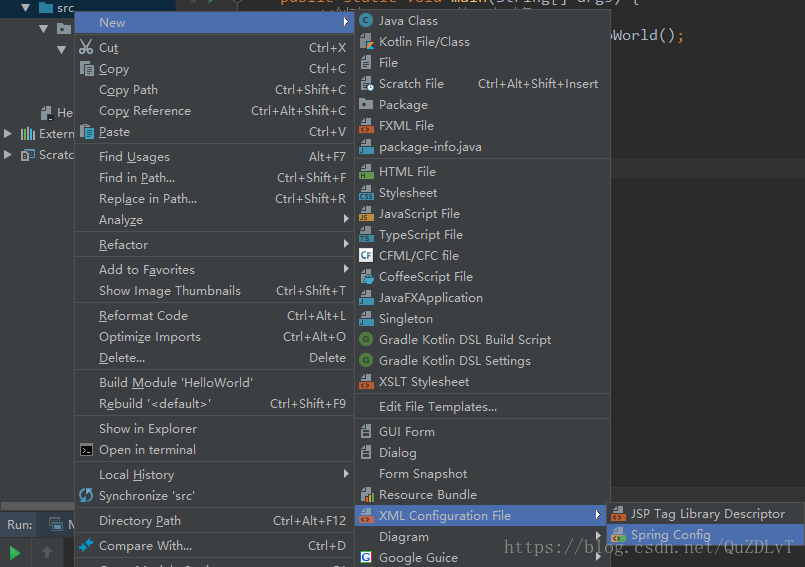Open Edit File Templates...
Image resolution: width=805 pixels, height=567 pixels.
483,407
